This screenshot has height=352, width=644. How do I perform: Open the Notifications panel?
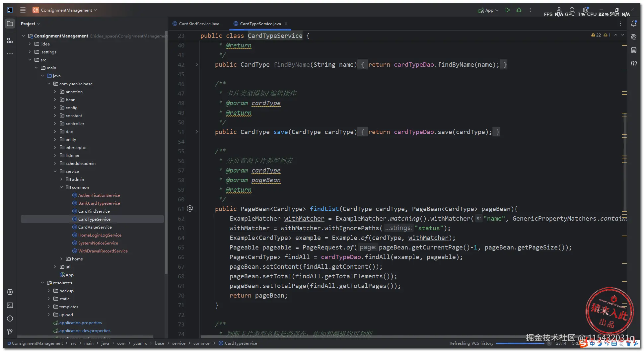(634, 24)
